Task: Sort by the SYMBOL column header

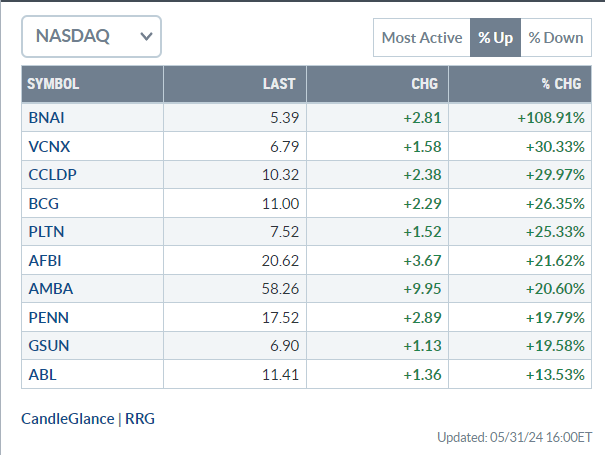Action: click(53, 84)
